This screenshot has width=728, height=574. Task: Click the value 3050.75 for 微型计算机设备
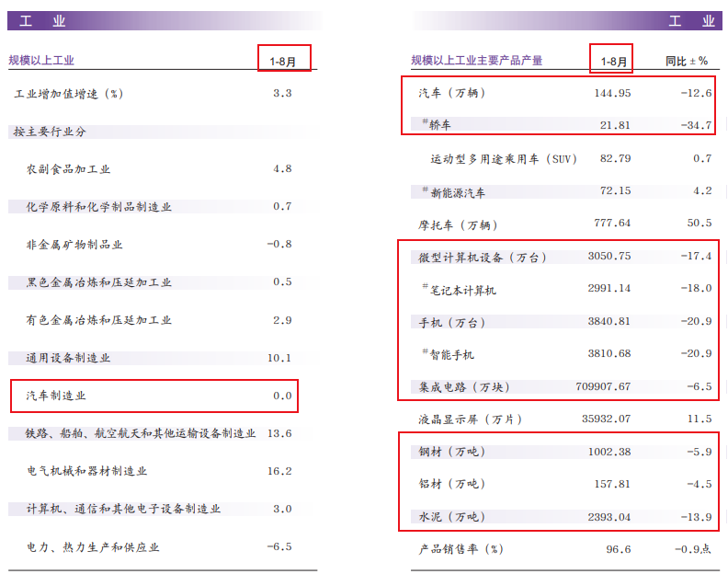coord(609,256)
